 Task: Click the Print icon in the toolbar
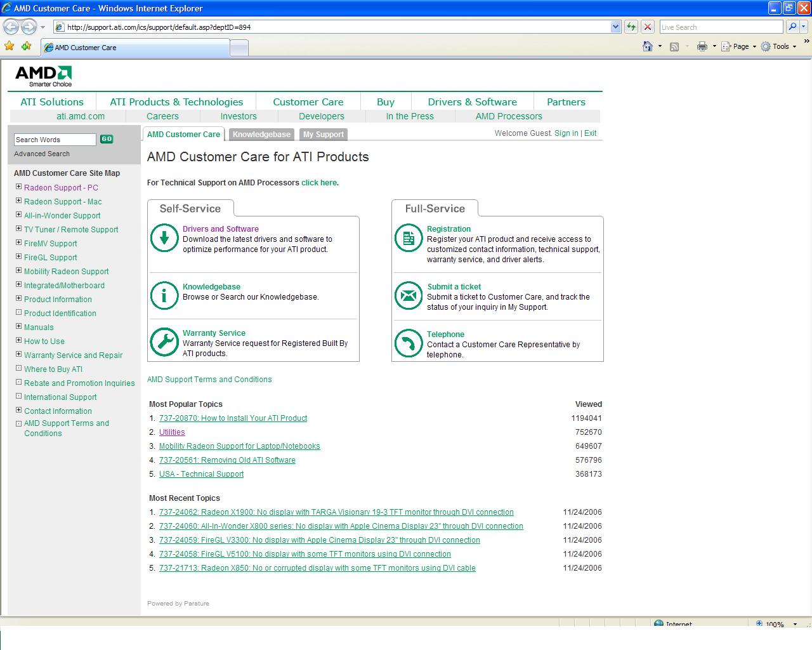click(x=702, y=46)
